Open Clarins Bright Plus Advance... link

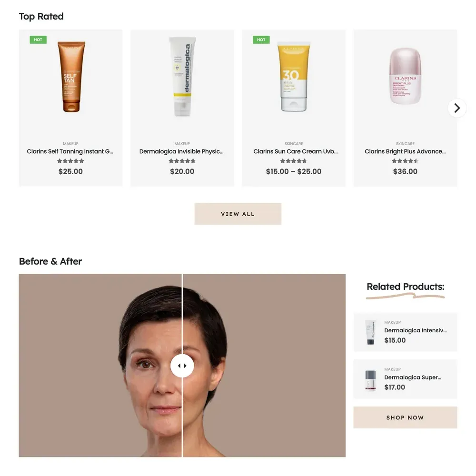[x=405, y=151]
